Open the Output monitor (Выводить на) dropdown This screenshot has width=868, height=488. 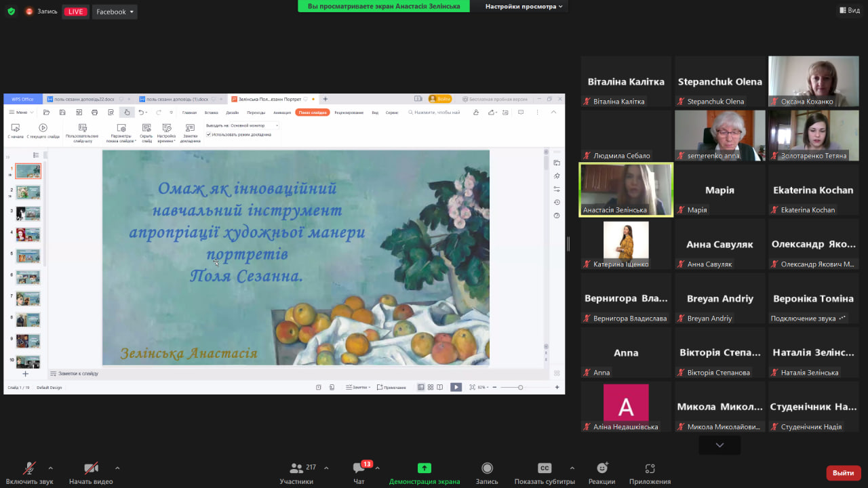pos(254,126)
